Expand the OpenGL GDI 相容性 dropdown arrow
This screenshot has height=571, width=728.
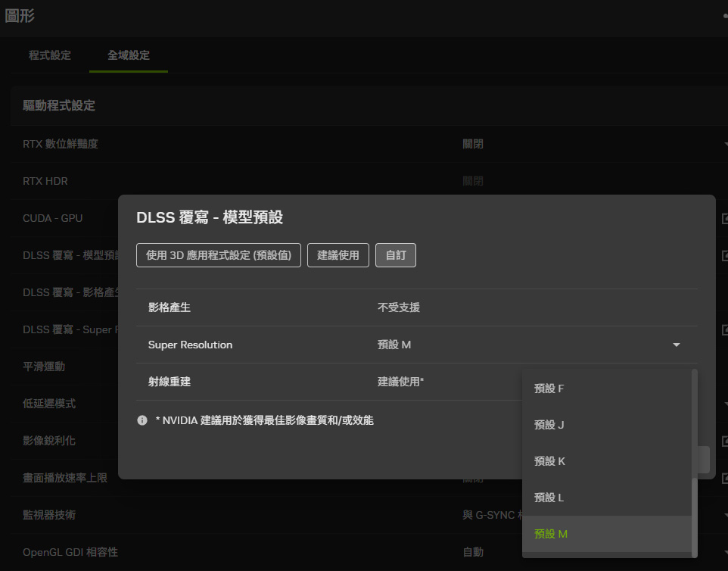pyautogui.click(x=724, y=552)
